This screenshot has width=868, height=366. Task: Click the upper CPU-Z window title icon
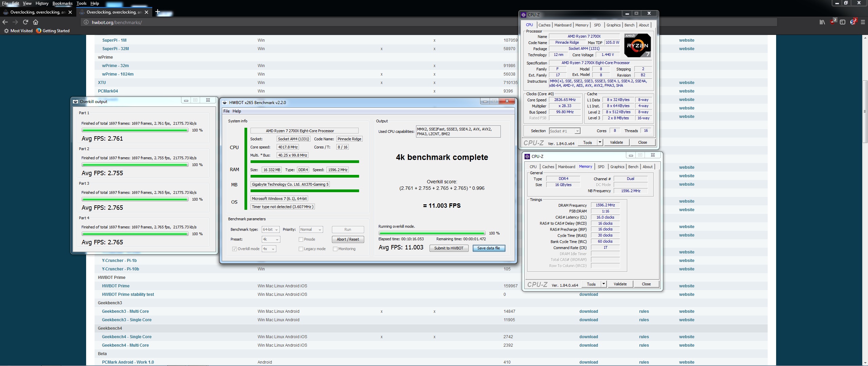[x=524, y=15]
